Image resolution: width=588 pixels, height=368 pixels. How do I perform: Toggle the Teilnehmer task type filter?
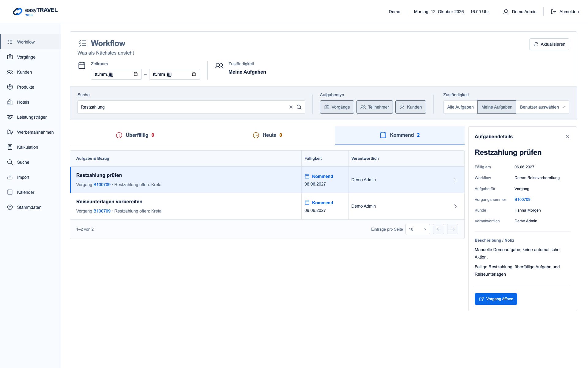(x=375, y=107)
